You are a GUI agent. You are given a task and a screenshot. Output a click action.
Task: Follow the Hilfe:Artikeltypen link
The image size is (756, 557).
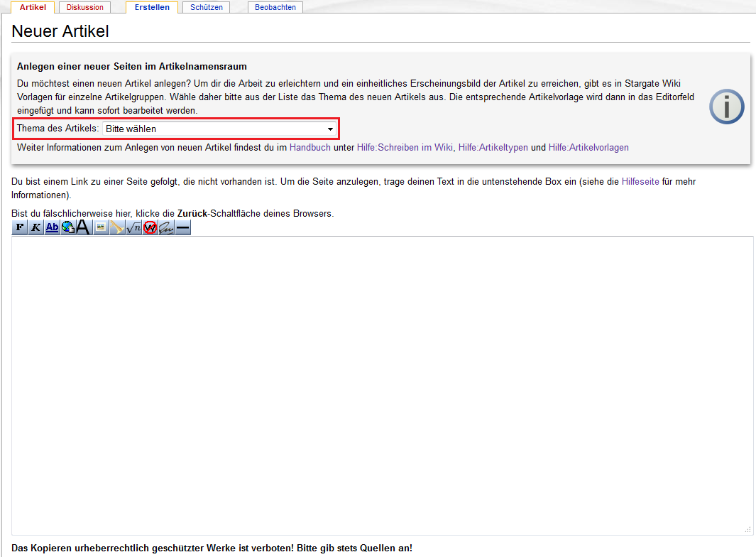point(493,148)
